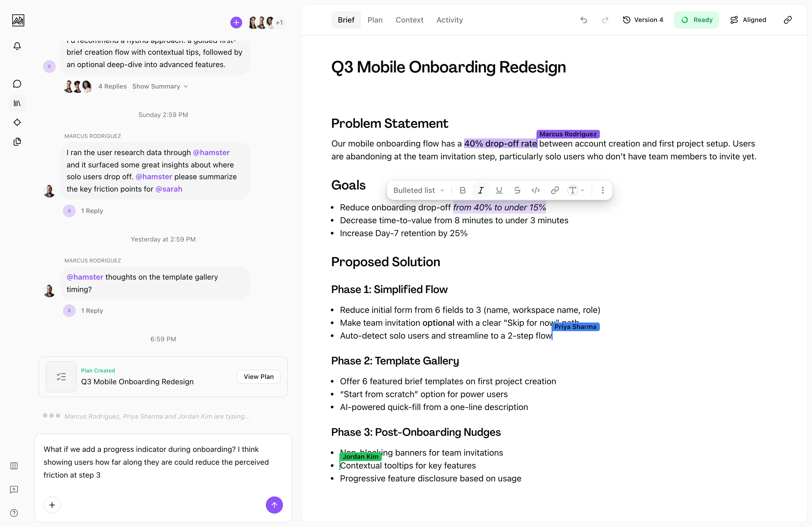Disable italic formatting on the selected text
812x527 pixels.
pyautogui.click(x=480, y=190)
